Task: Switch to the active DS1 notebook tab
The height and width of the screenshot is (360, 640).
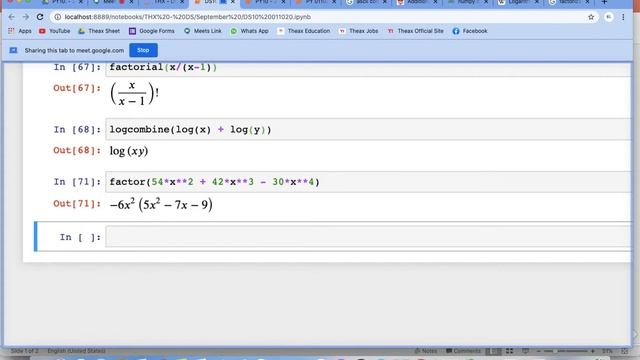Action: click(214, 2)
